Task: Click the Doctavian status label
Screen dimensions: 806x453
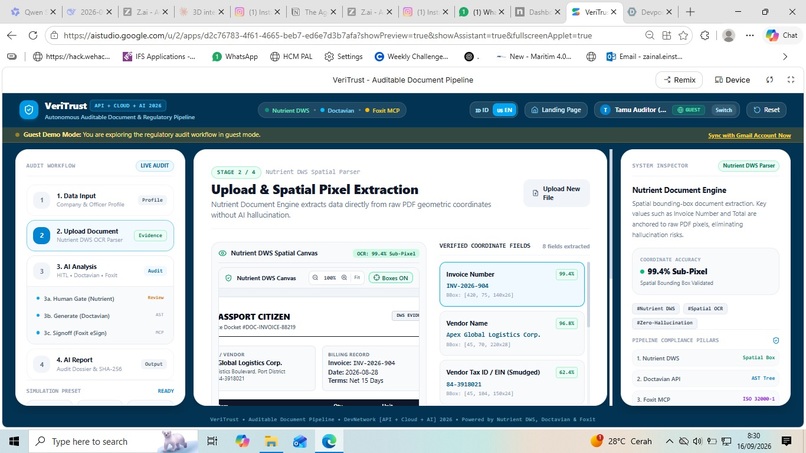Action: point(337,111)
